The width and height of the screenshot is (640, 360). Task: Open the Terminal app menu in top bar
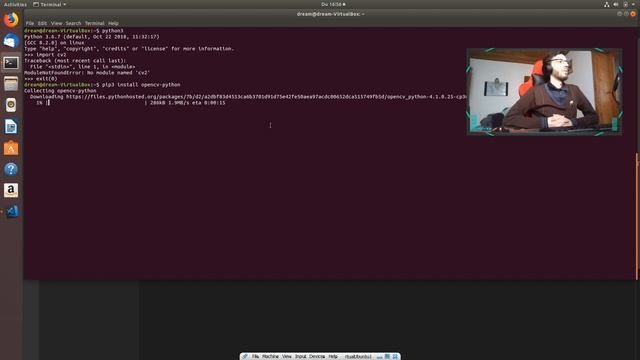[49, 4]
